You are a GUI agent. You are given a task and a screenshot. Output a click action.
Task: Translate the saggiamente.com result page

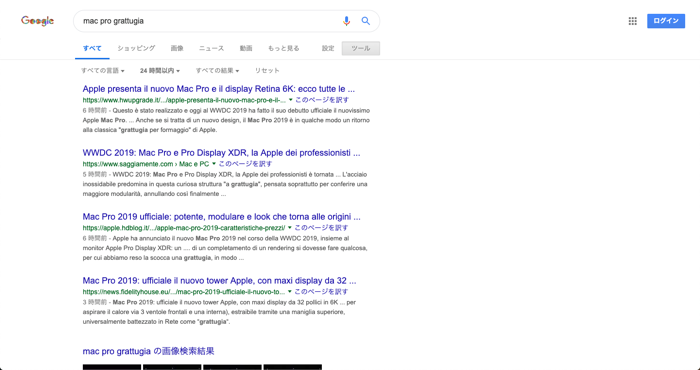(245, 164)
